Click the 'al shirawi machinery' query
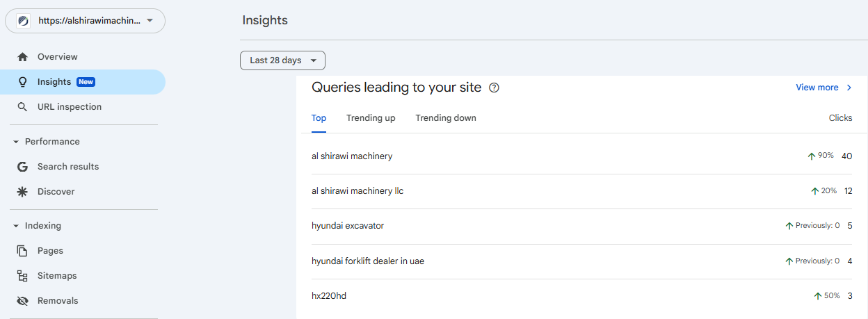Image resolution: width=868 pixels, height=319 pixels. (352, 156)
